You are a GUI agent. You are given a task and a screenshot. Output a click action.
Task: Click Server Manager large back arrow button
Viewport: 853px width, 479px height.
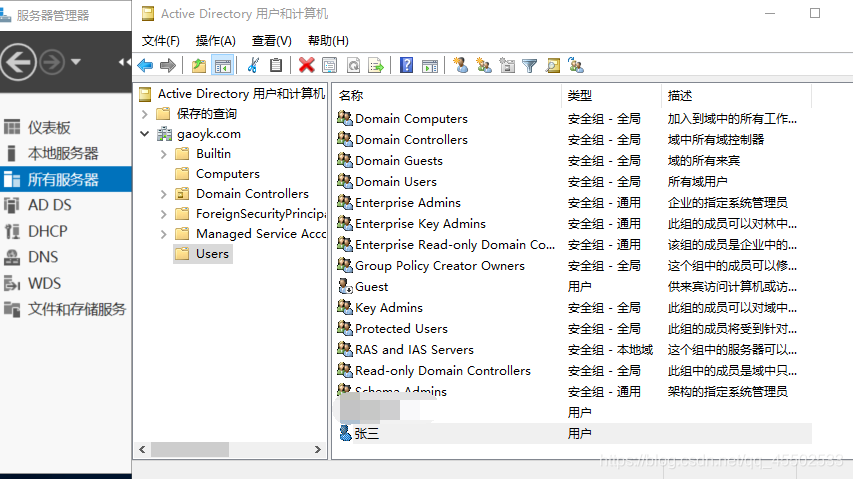point(18,62)
